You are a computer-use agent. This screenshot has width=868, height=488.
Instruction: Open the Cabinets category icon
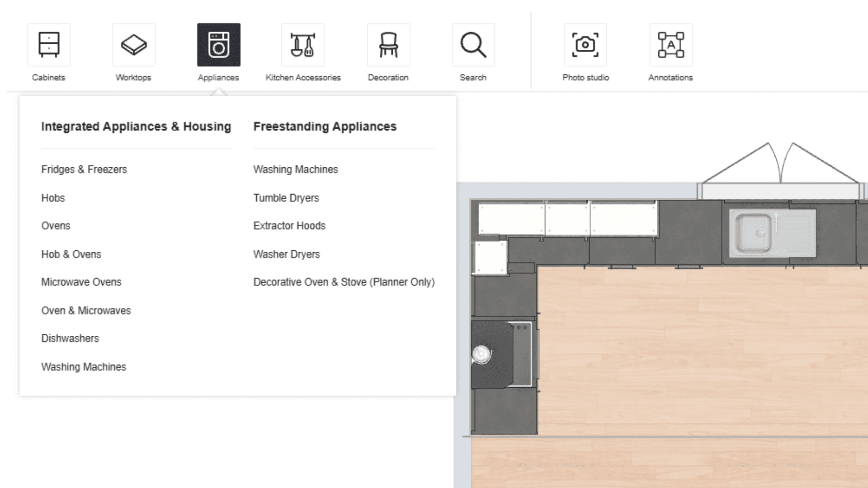(49, 45)
